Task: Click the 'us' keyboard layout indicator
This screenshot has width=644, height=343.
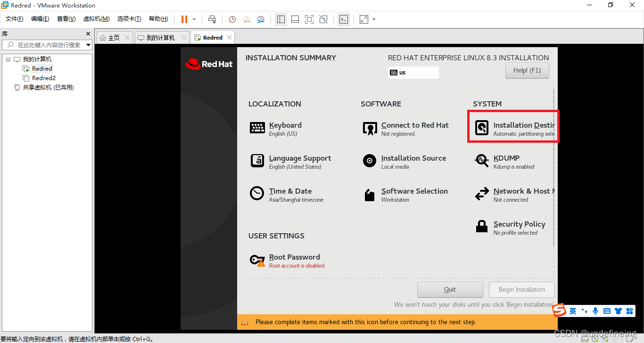Action: click(413, 73)
